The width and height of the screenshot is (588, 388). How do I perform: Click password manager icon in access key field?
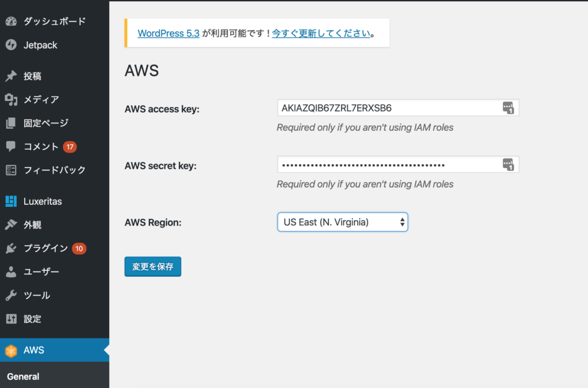click(x=508, y=108)
